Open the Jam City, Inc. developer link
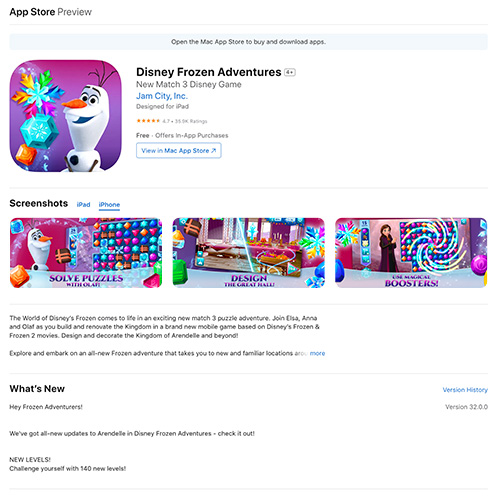The width and height of the screenshot is (500, 500). pyautogui.click(x=162, y=96)
